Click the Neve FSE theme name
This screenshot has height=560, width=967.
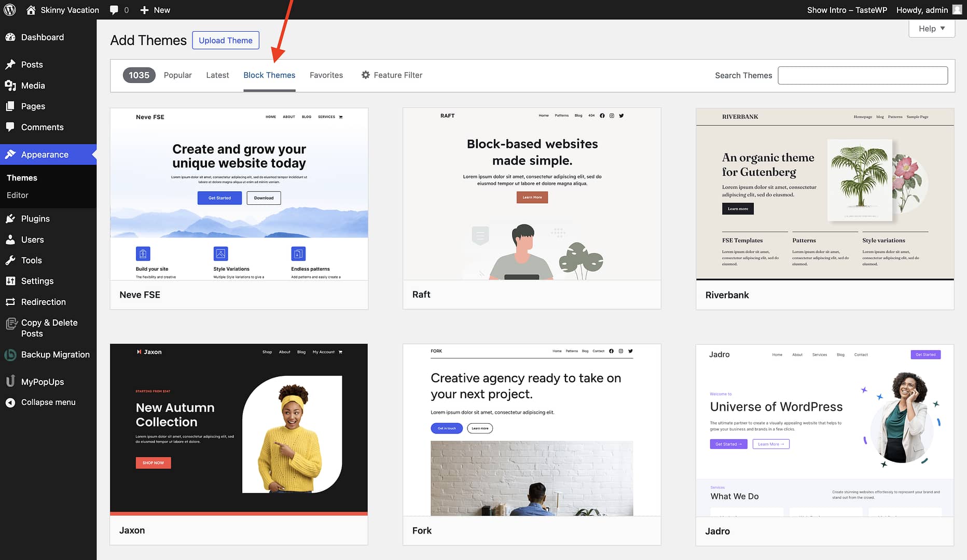(x=140, y=295)
